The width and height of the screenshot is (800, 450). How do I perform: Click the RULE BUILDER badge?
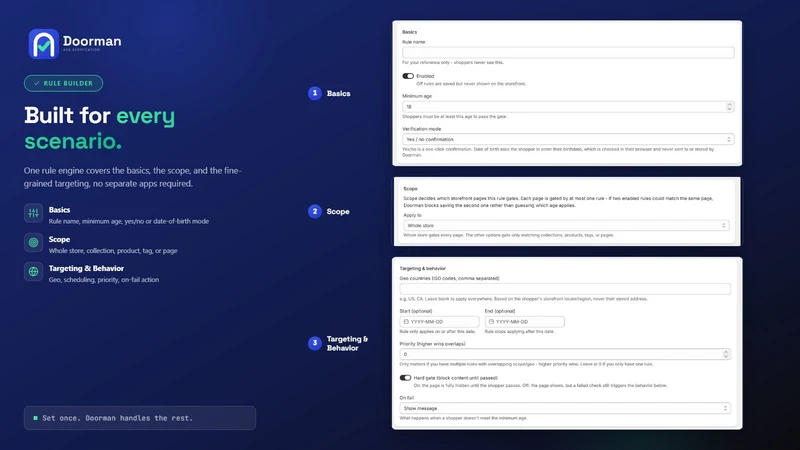63,83
